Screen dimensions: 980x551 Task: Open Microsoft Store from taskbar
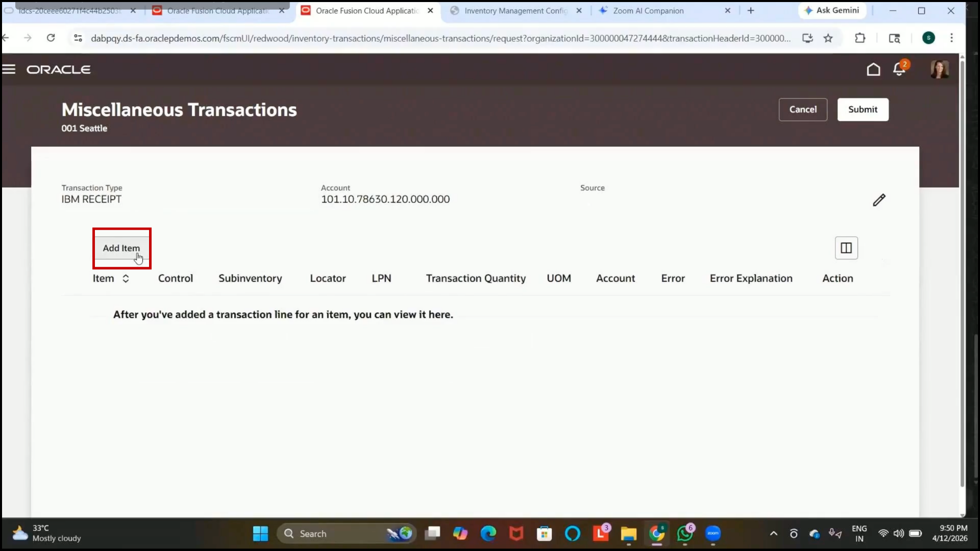click(x=544, y=534)
